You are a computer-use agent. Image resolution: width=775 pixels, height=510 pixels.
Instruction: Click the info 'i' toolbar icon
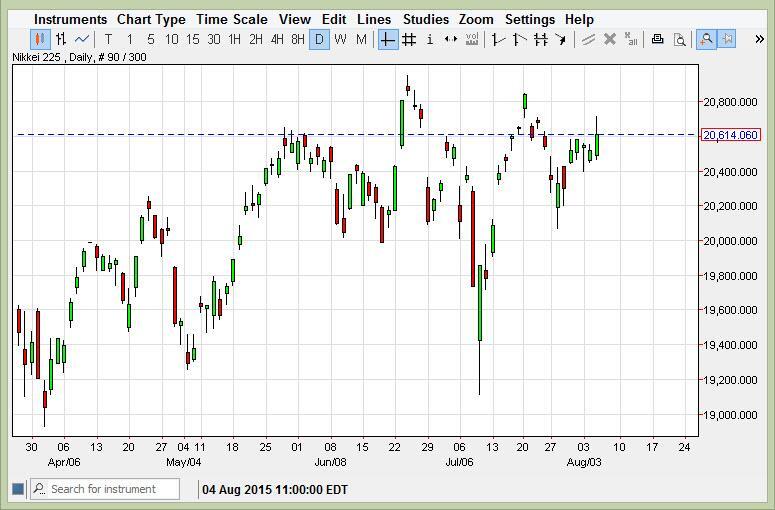(x=430, y=40)
